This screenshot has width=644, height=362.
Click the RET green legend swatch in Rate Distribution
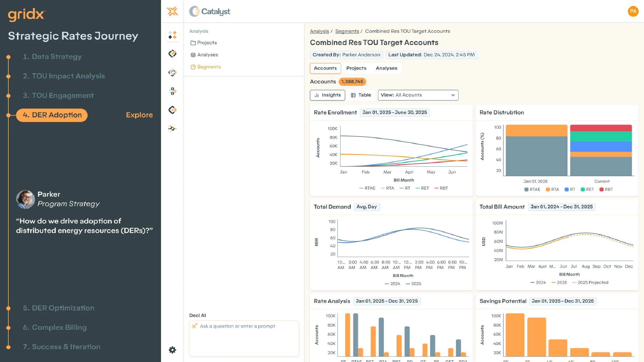click(583, 189)
